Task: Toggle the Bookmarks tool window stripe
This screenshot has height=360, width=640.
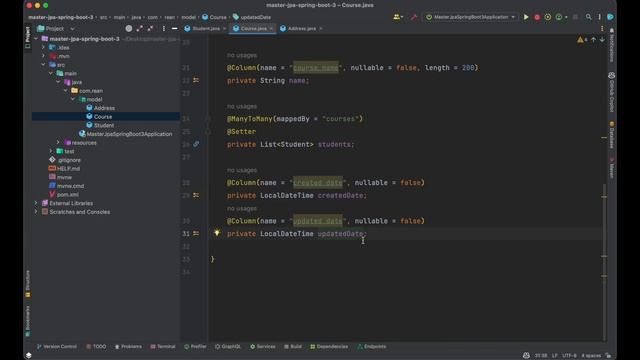Action: 28,321
